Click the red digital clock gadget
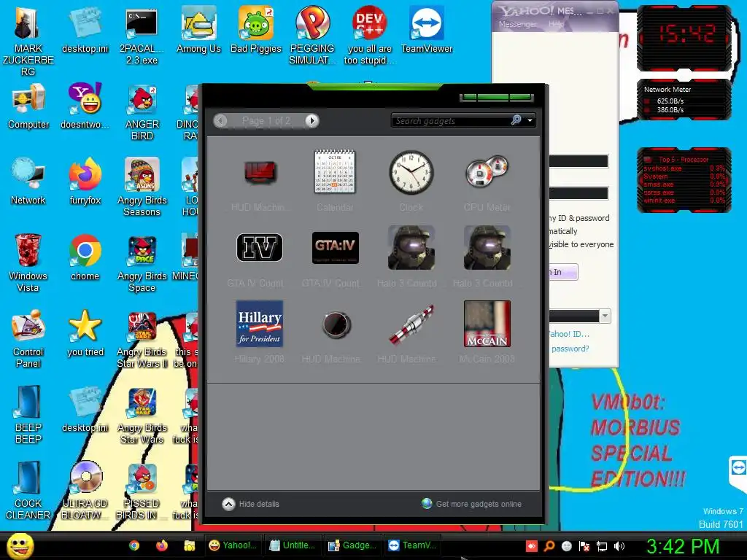 684,37
